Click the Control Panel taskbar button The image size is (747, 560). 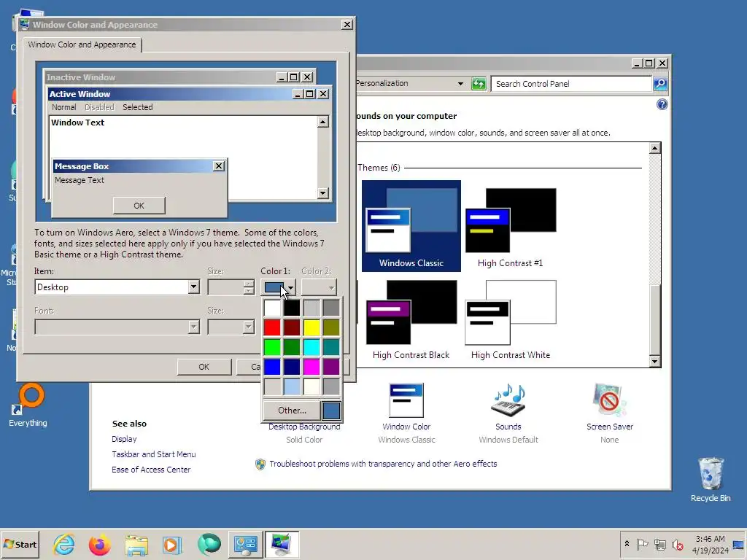click(x=245, y=544)
